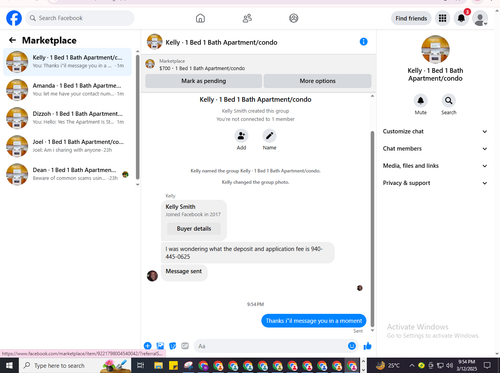Choose a GIF in composer
The height and width of the screenshot is (373, 500).
185,346
